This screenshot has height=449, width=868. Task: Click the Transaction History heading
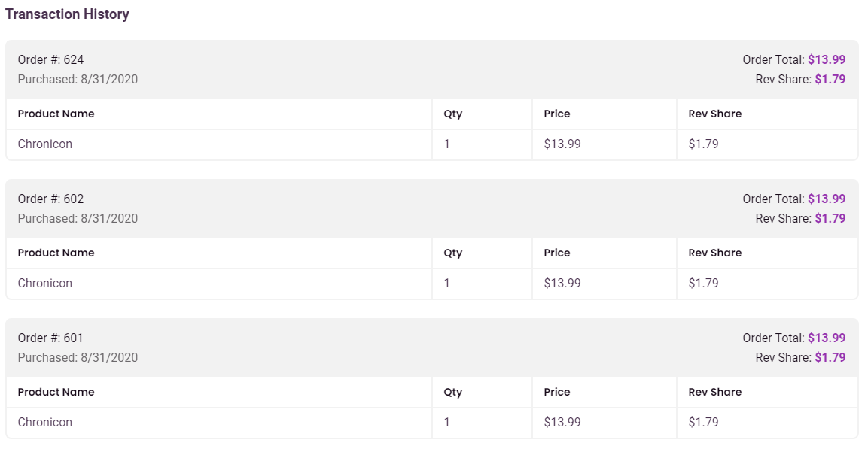pyautogui.click(x=67, y=14)
